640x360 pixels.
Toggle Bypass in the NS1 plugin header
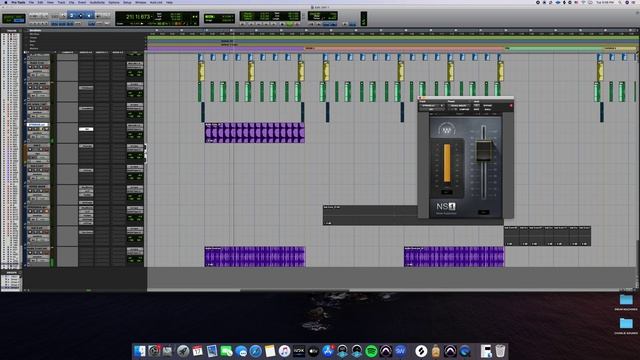(x=488, y=106)
